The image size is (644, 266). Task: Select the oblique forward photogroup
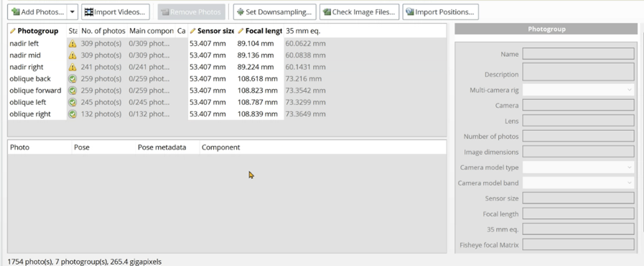coord(35,91)
